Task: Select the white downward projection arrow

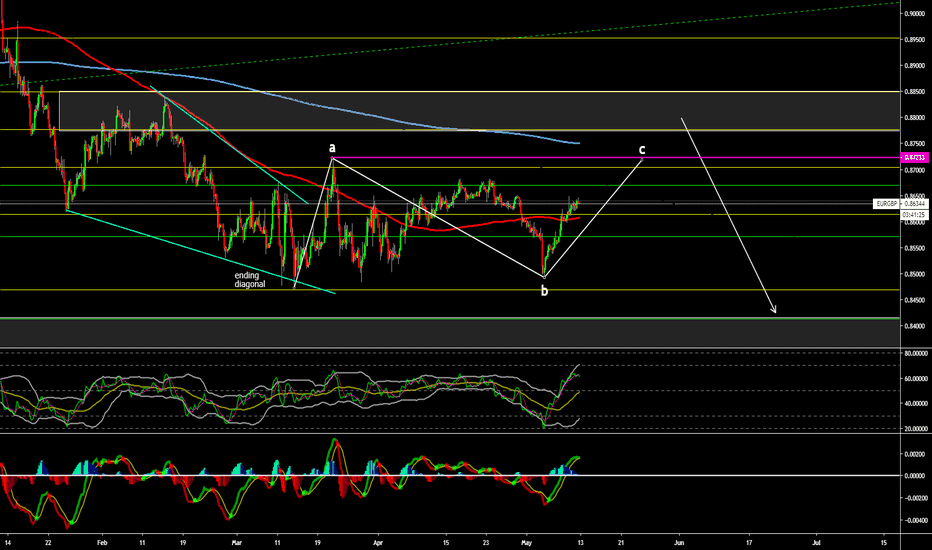Action: pos(729,215)
